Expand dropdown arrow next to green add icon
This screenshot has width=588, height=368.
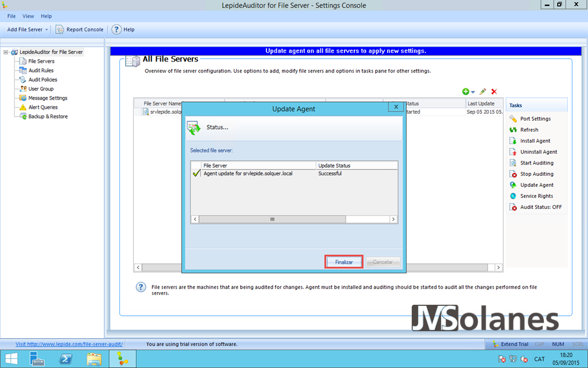click(473, 92)
